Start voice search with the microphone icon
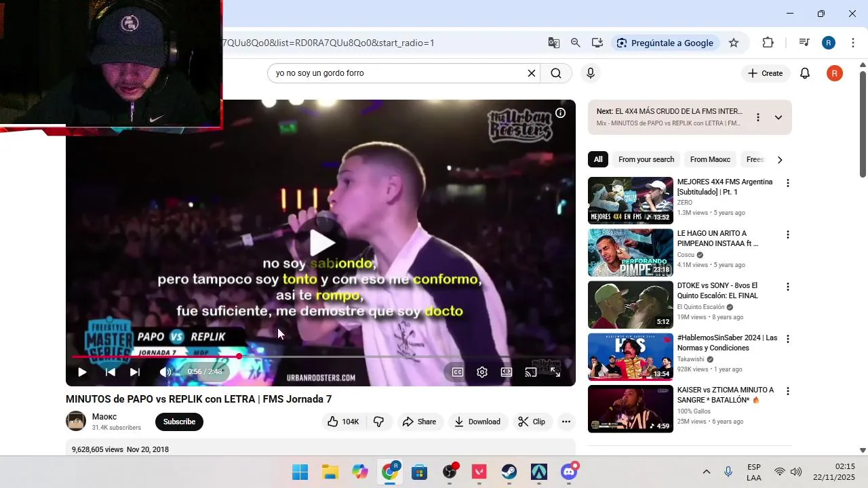 [x=591, y=73]
